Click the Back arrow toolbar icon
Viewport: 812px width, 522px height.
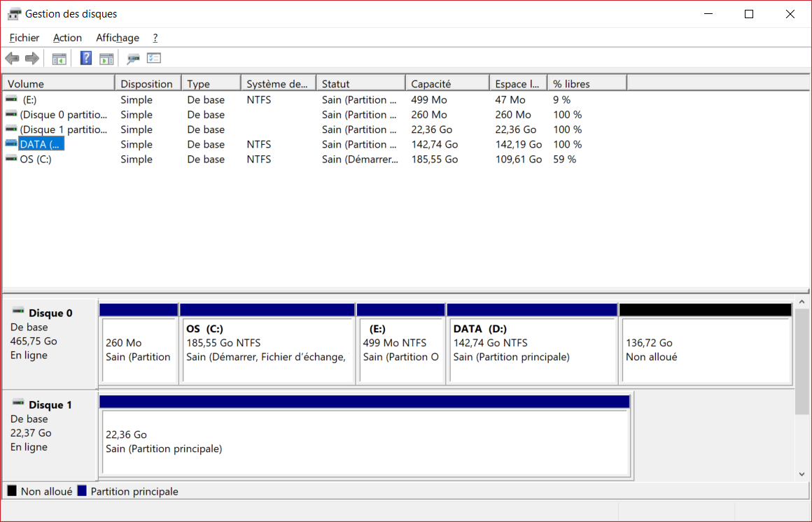[12, 59]
